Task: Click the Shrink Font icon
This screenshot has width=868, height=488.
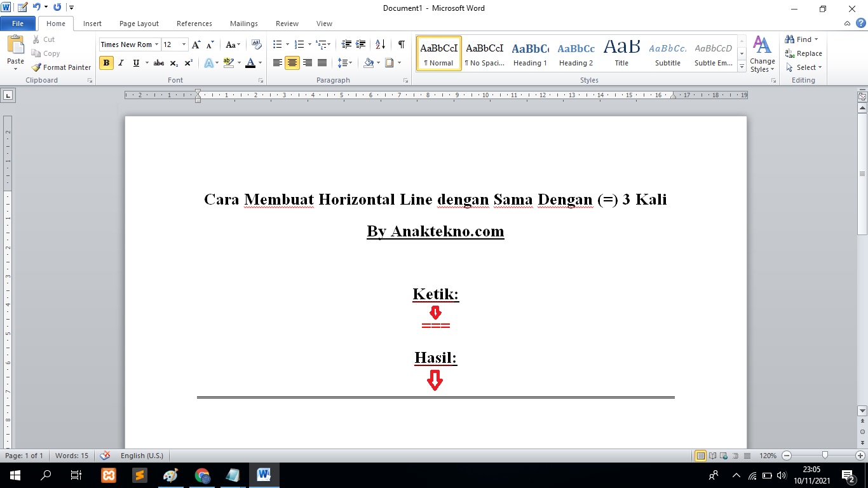Action: 210,44
